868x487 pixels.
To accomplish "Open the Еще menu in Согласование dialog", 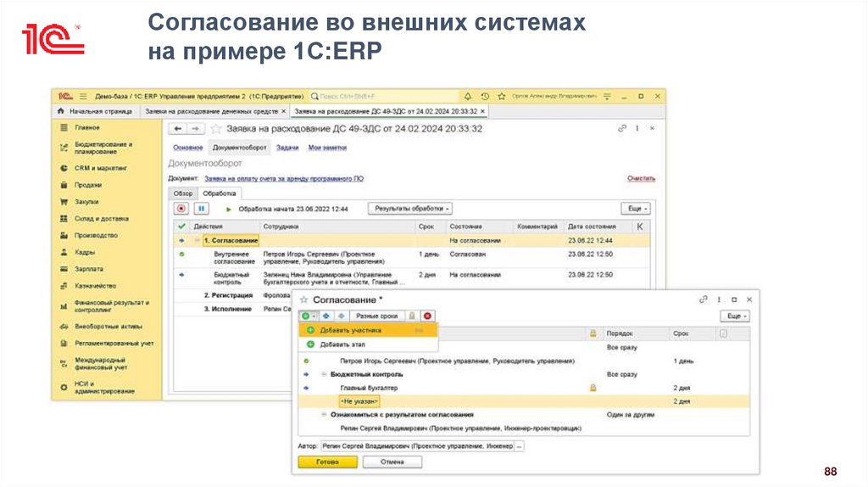I will click(735, 316).
